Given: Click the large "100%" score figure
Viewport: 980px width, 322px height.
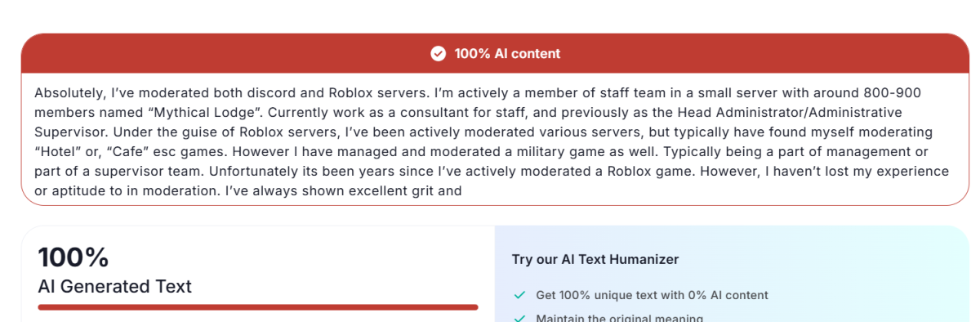Looking at the screenshot, I should pyautogui.click(x=73, y=257).
